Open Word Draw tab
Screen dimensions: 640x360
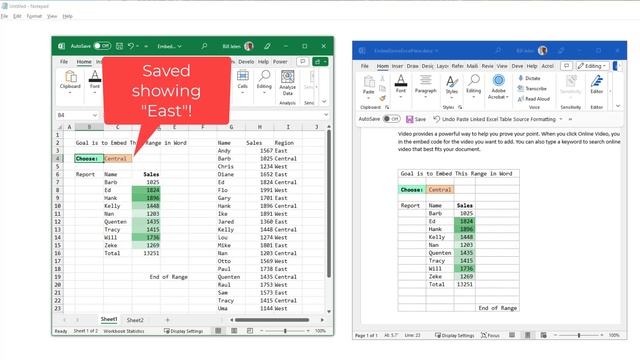pos(413,66)
